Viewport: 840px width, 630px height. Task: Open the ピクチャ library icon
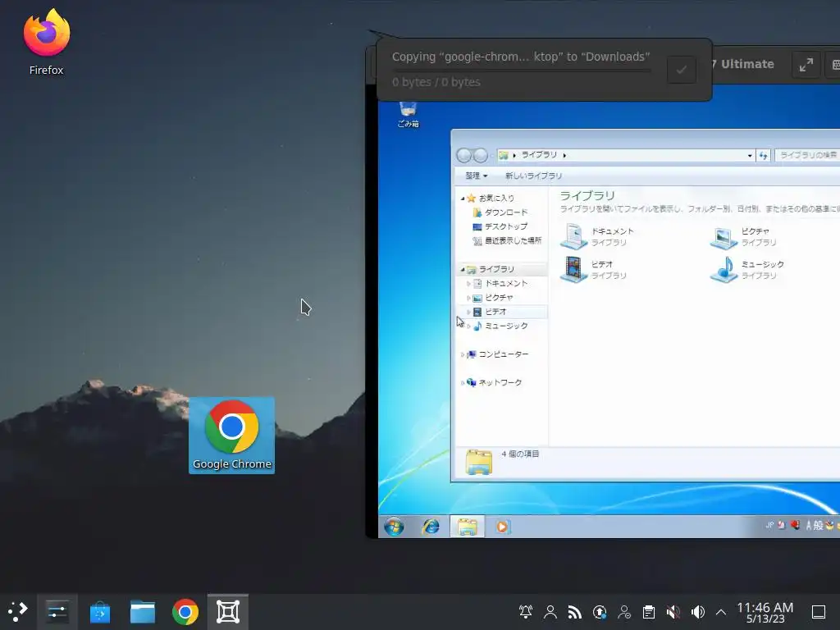point(724,236)
